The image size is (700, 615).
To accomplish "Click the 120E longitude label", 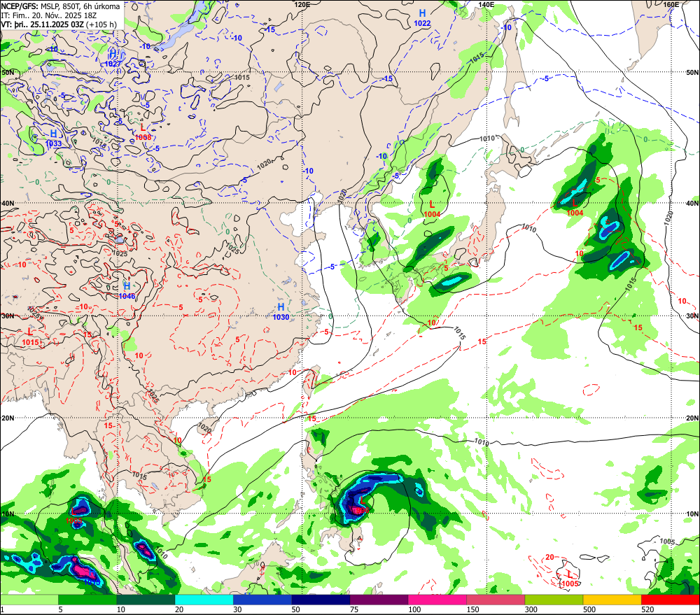I will (x=302, y=4).
